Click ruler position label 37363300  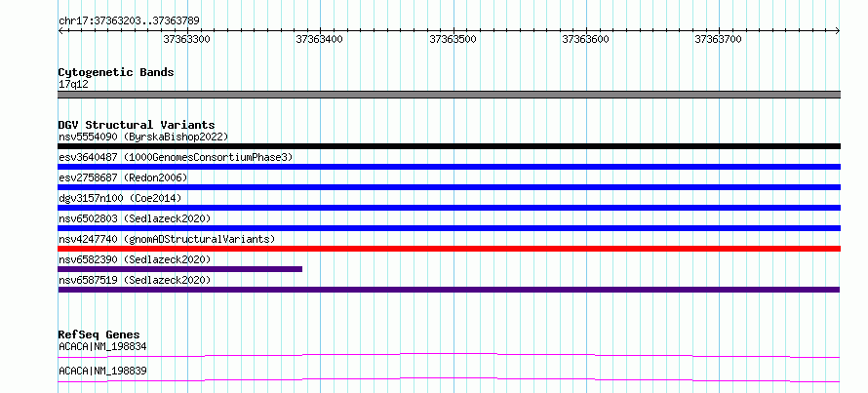click(187, 39)
